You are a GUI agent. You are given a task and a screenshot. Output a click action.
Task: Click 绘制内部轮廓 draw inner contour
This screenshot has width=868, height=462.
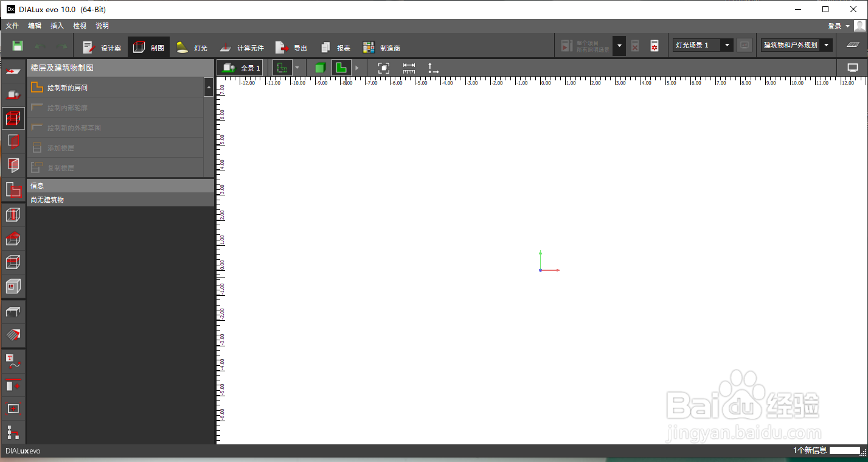[x=116, y=108]
